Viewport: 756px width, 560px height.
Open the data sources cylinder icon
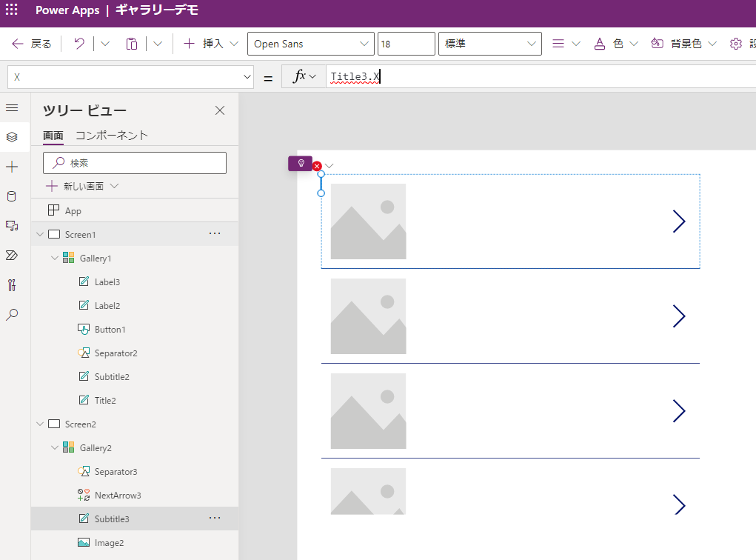12,196
